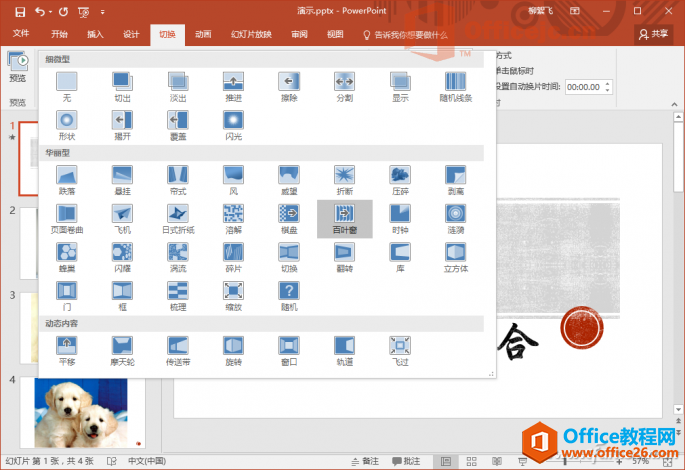Select the 显示 reveal transition
Viewport: 685px width, 470px height.
pyautogui.click(x=400, y=87)
